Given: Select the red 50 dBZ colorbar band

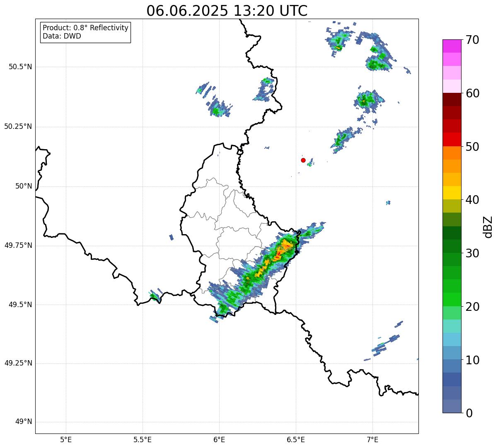Looking at the screenshot, I should (x=452, y=139).
